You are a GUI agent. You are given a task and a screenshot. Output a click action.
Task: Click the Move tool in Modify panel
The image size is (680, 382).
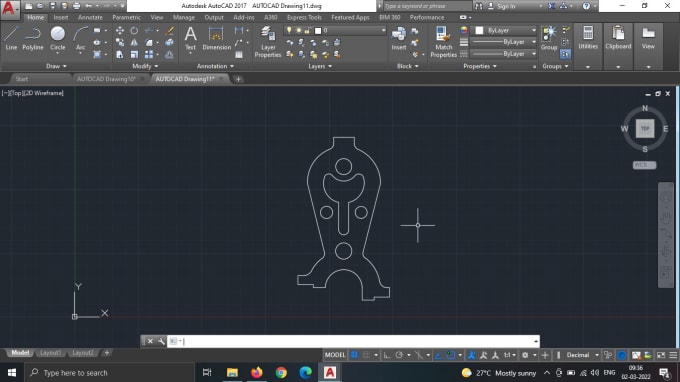(120, 30)
